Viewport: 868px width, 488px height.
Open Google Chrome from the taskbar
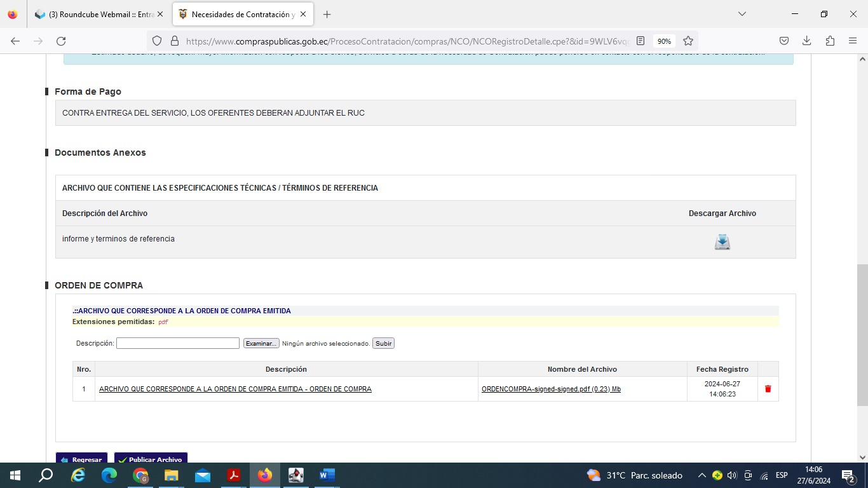coord(140,475)
